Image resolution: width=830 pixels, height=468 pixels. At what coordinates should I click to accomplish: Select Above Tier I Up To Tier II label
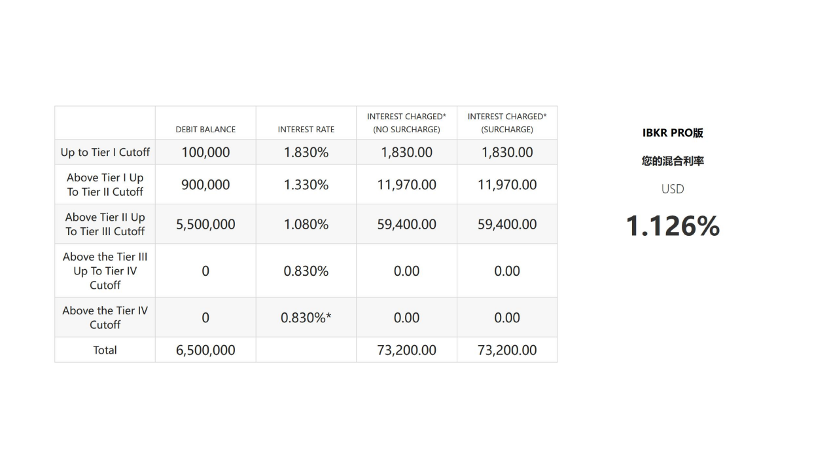pyautogui.click(x=105, y=184)
